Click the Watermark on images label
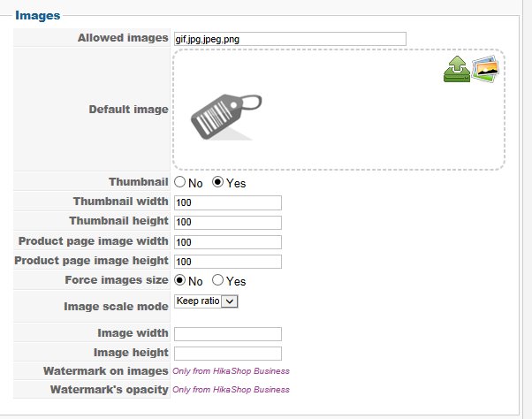Viewport: 532px width, 419px height. point(106,371)
